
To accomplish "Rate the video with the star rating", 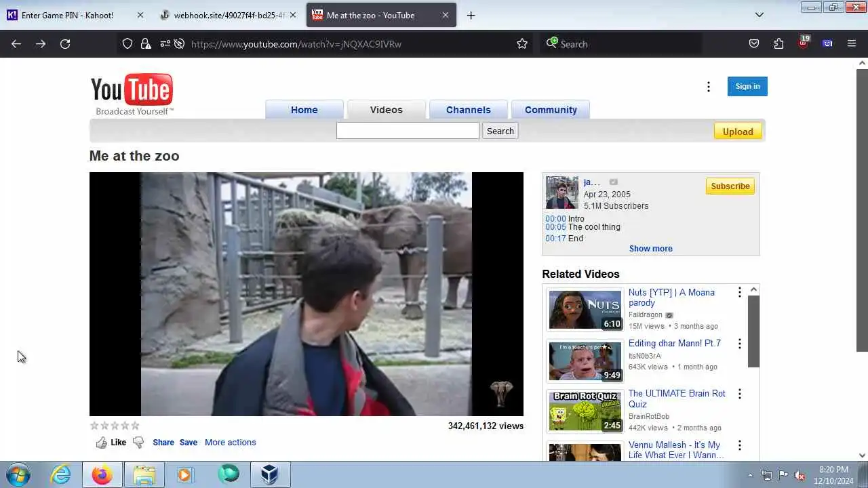I will pyautogui.click(x=115, y=426).
